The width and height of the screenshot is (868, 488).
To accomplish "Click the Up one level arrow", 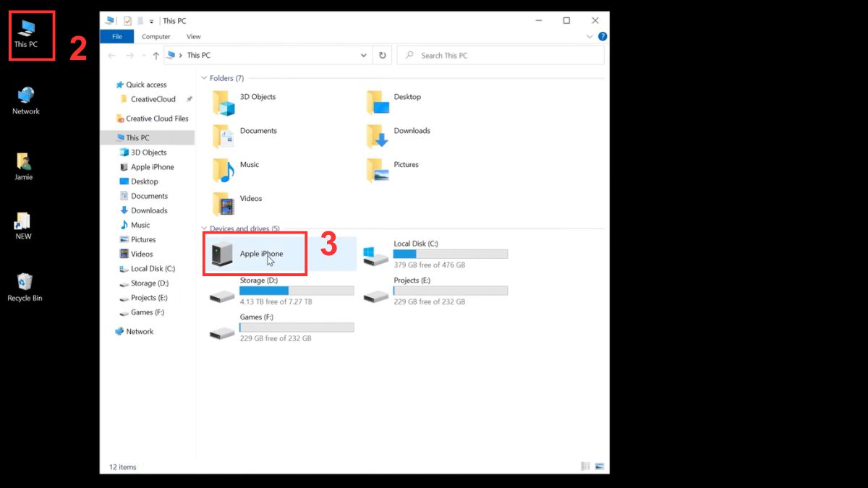I will [156, 56].
